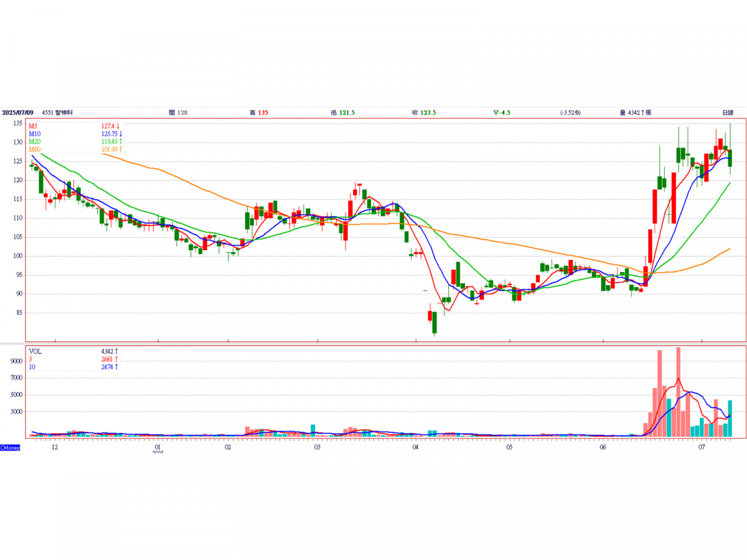Viewport: 747px width, 560px height.
Task: Select the 10-day volume average legend entry
Action: tap(32, 368)
